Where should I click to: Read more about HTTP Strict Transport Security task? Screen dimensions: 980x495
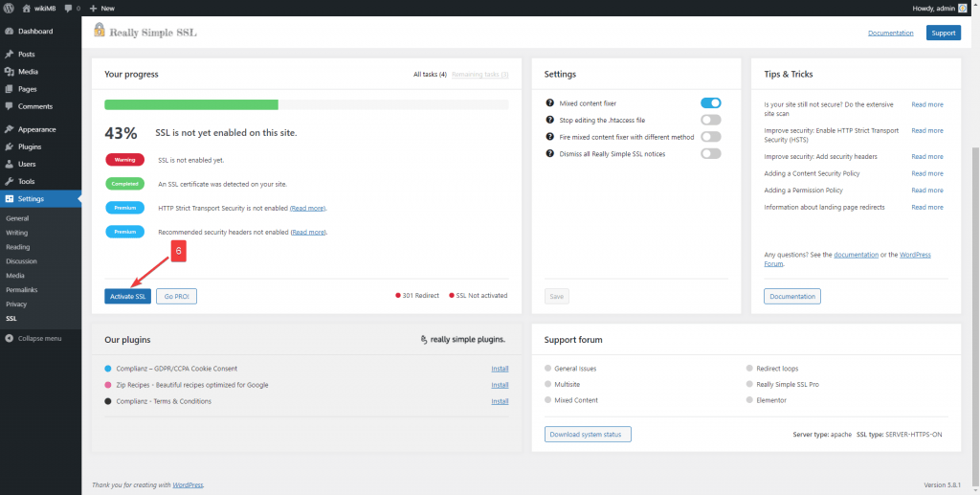click(x=308, y=208)
